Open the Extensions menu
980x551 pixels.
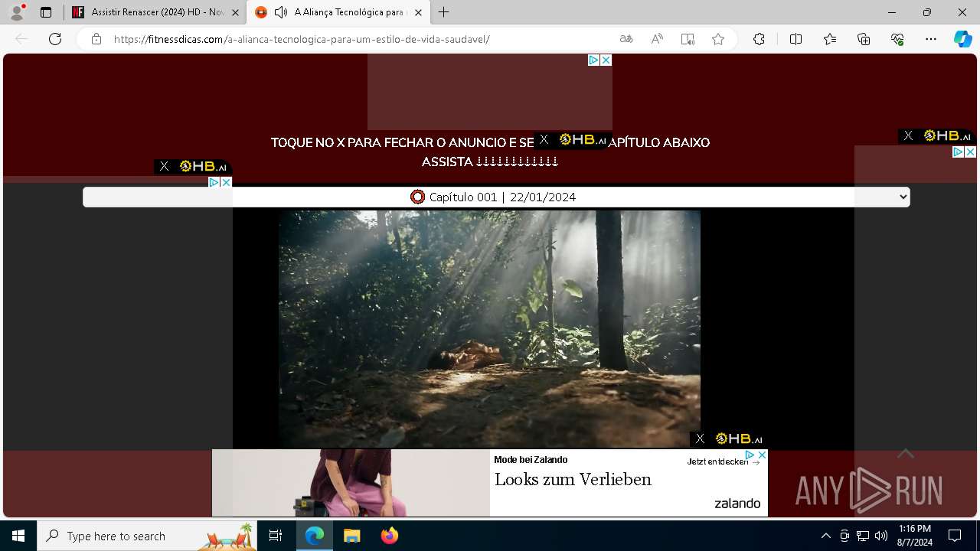tap(759, 39)
